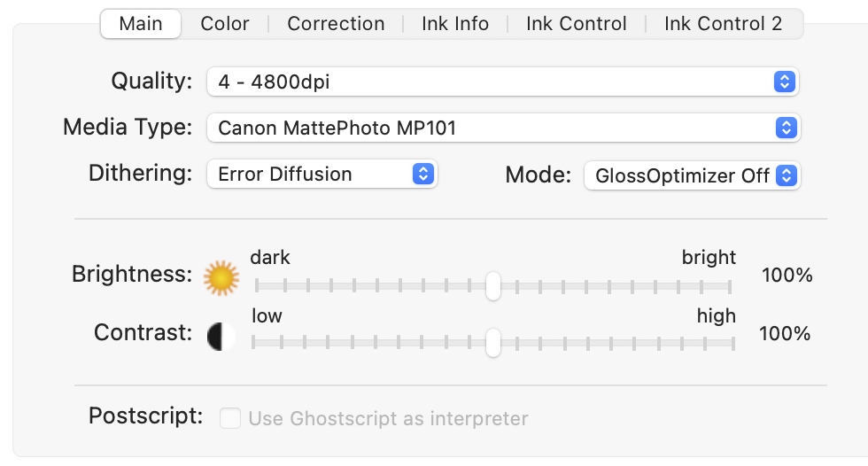Switch to the Color tab

tap(225, 24)
